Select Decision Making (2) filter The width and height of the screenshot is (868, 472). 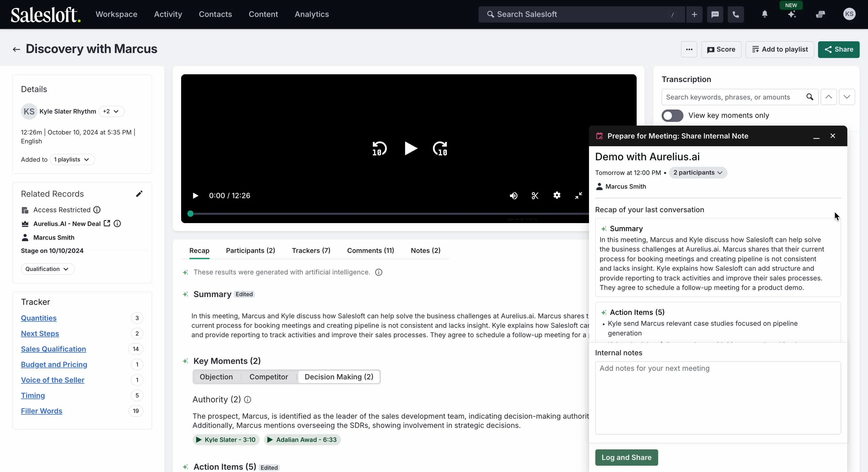339,377
